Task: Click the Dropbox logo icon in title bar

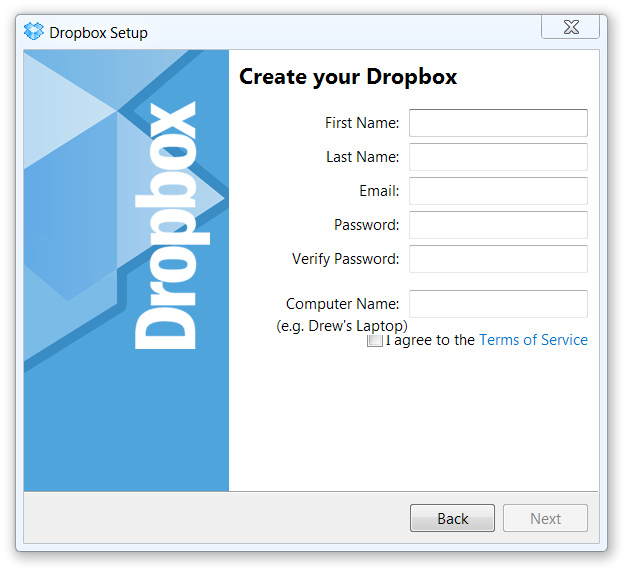Action: coord(33,31)
